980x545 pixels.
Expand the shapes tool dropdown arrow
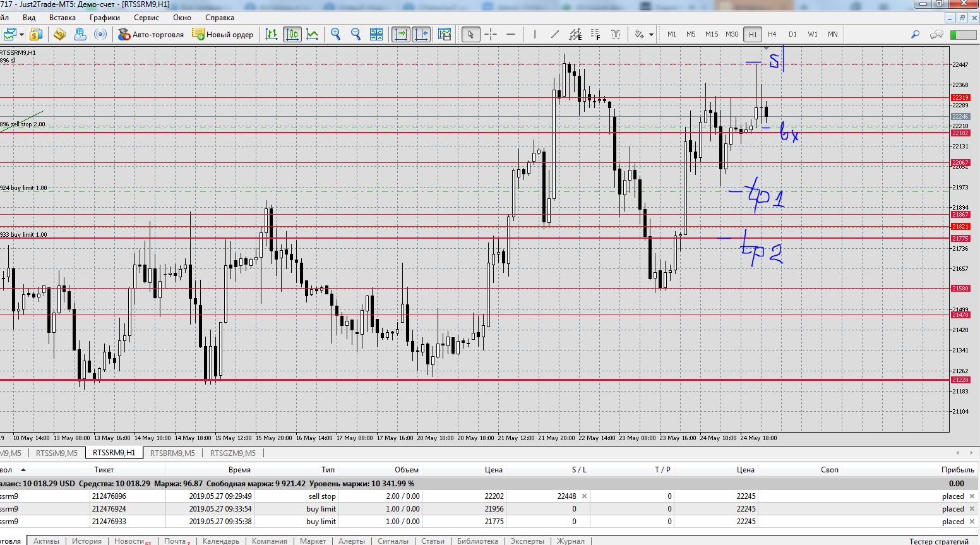pos(651,34)
